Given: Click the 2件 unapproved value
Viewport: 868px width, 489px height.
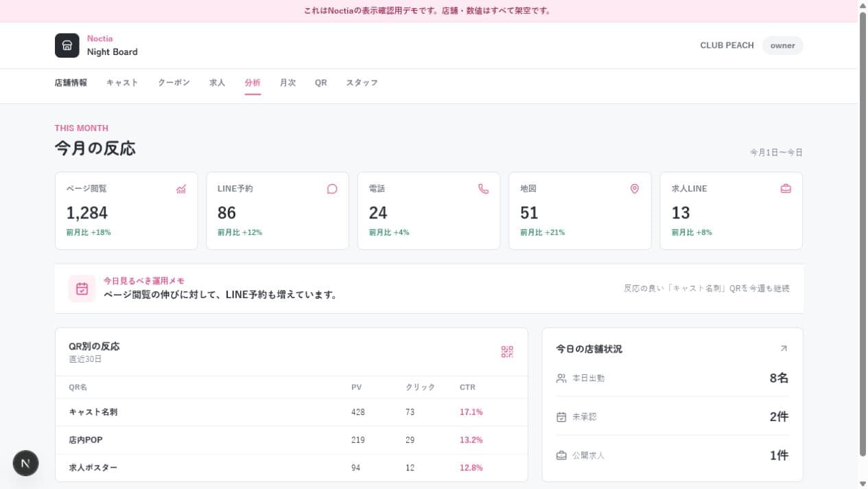Looking at the screenshot, I should [779, 416].
